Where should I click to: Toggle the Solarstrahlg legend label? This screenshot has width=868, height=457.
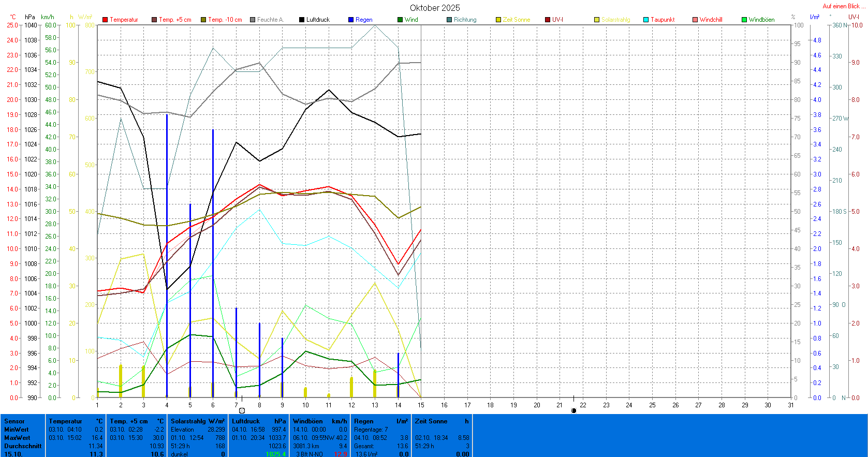[615, 20]
